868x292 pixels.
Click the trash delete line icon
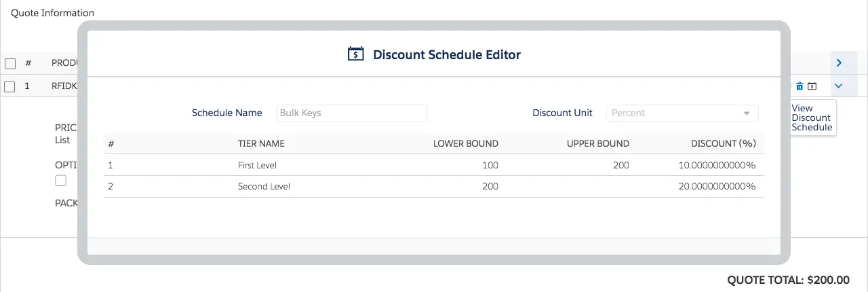point(800,86)
